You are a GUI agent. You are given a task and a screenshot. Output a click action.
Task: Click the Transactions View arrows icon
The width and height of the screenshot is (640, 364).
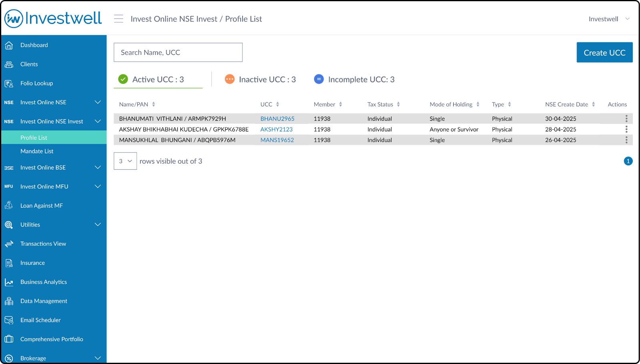point(9,244)
